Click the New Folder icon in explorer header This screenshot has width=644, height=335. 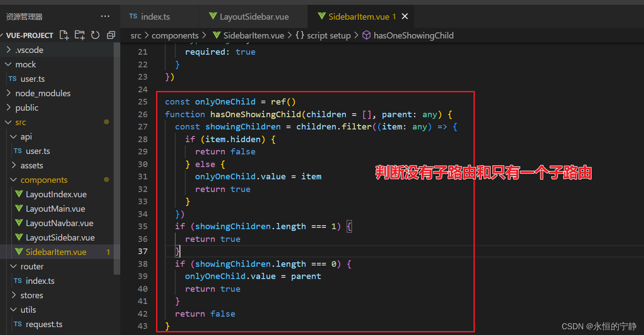click(x=80, y=35)
